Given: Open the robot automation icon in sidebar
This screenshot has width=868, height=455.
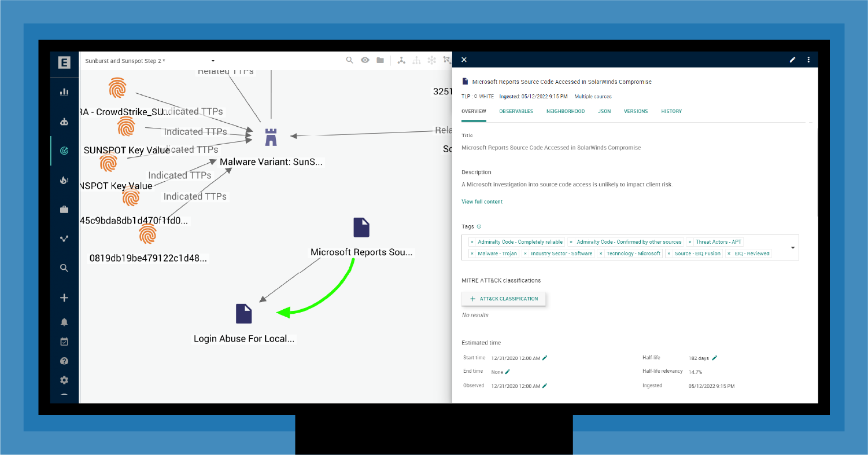Looking at the screenshot, I should [64, 122].
